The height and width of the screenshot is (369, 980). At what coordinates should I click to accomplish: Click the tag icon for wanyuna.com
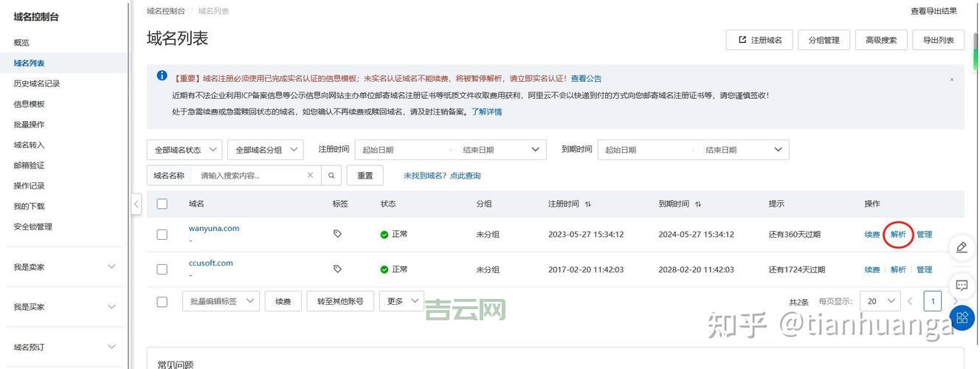pos(337,234)
